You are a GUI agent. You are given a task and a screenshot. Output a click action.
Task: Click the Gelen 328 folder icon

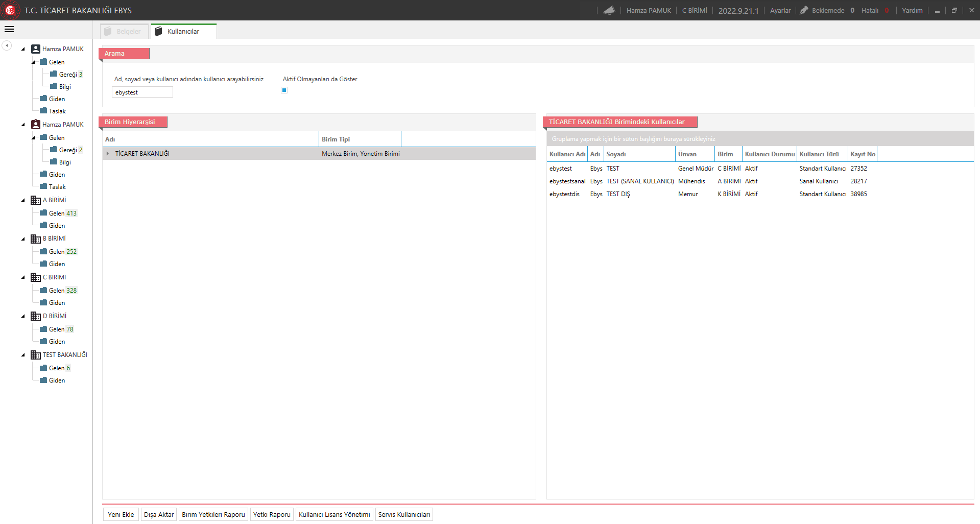click(43, 290)
